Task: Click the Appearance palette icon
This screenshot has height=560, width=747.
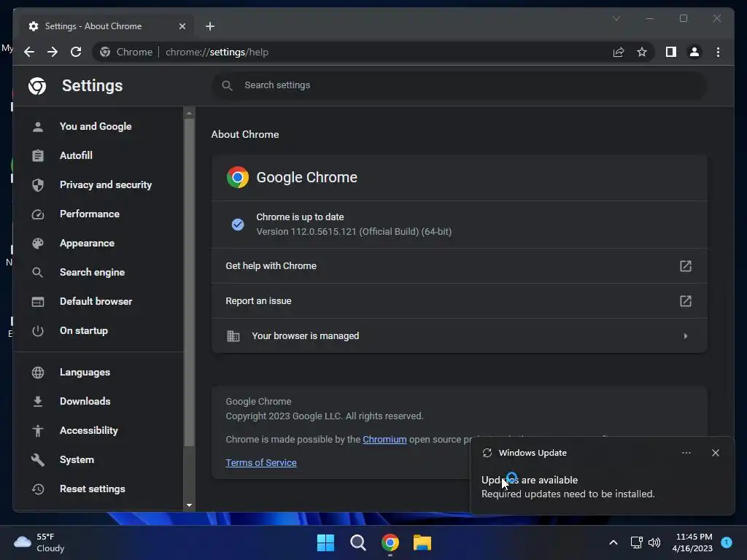Action: [x=38, y=244]
